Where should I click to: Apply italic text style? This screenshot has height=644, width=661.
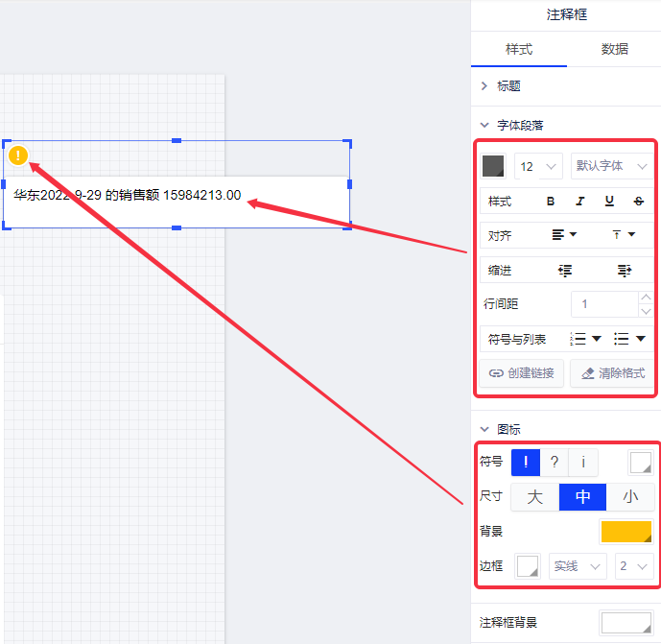click(x=579, y=202)
